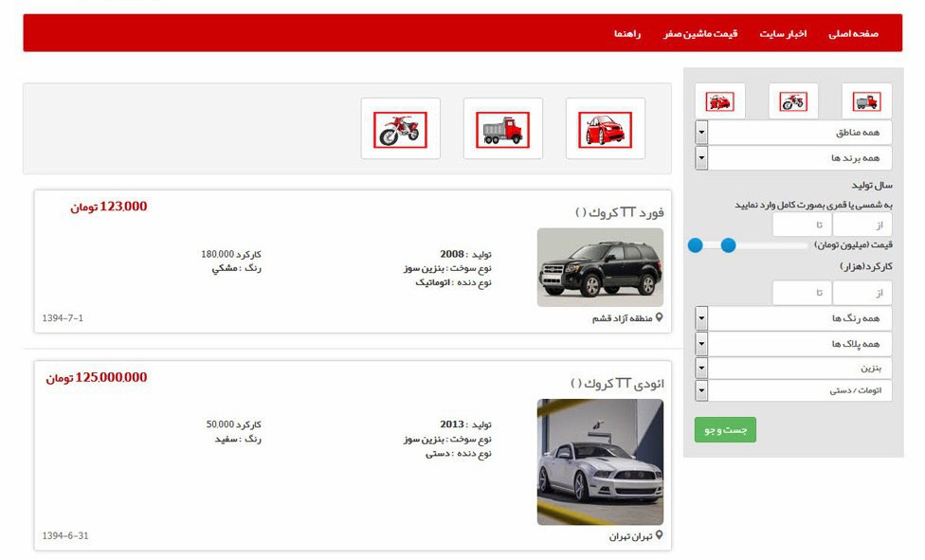This screenshot has width=925, height=560.
Task: Click the right price slider handle
Action: coord(729,244)
